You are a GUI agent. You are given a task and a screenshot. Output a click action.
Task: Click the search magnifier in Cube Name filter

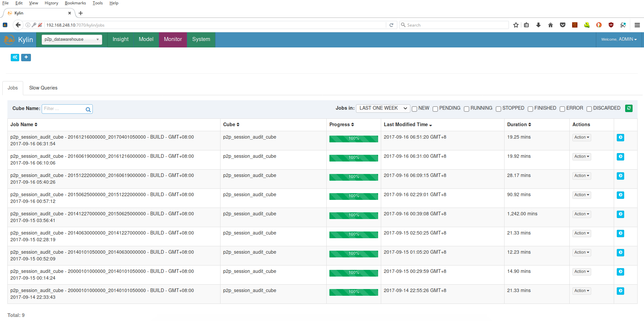tap(88, 109)
